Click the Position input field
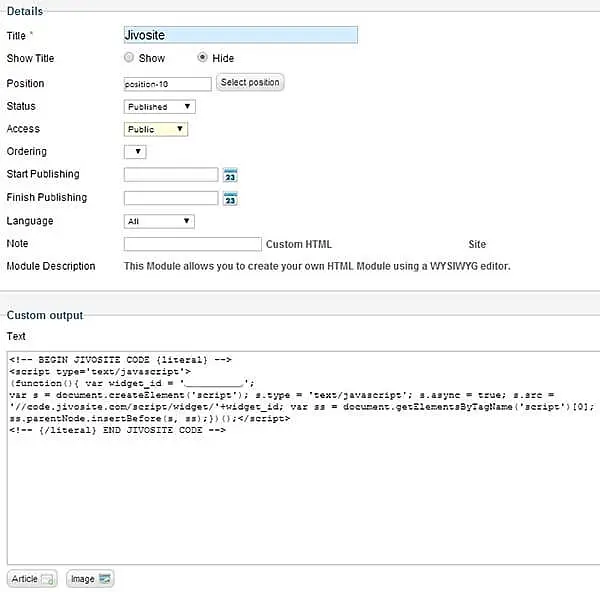Screen dimensions: 600x592 167,84
